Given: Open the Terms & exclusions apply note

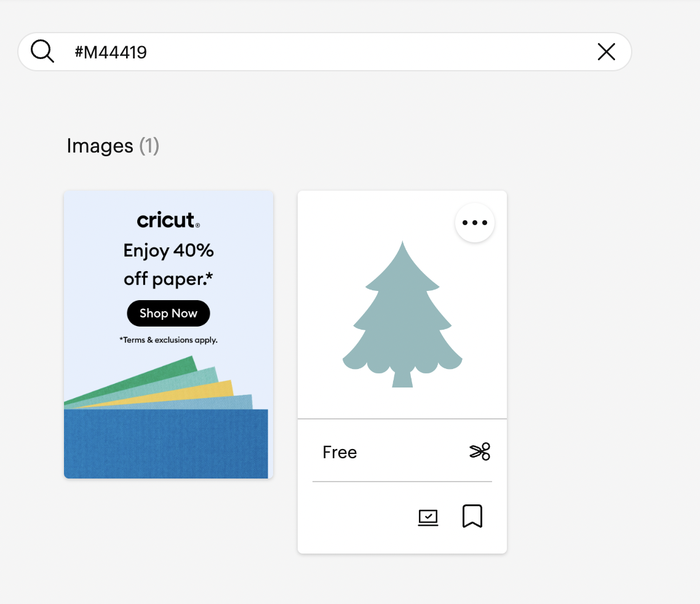Looking at the screenshot, I should (x=168, y=340).
